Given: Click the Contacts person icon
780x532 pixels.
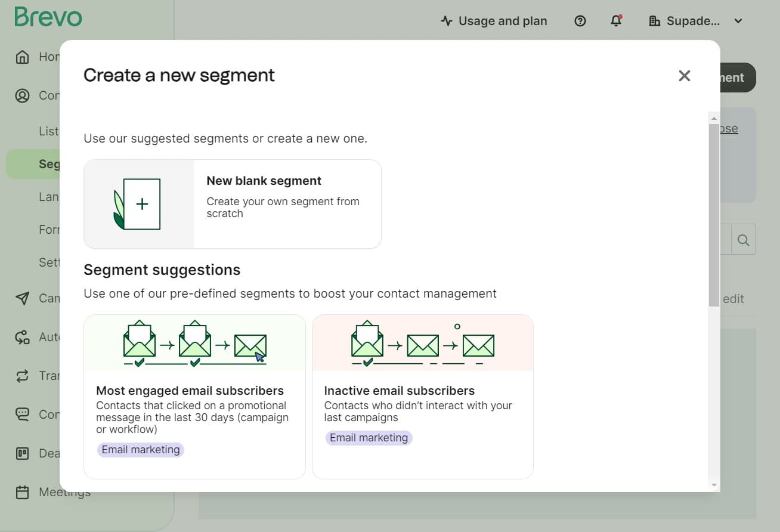Looking at the screenshot, I should click(22, 95).
